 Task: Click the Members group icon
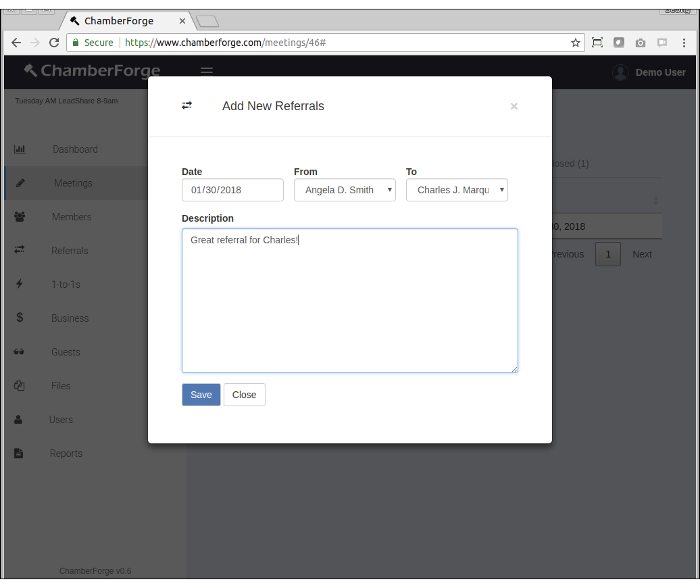coord(18,217)
